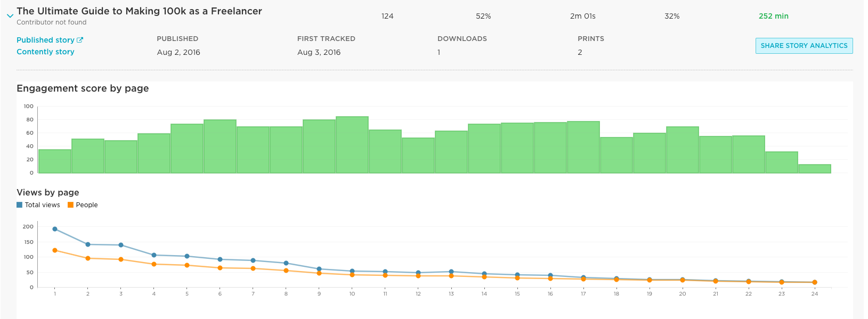Click the story title about making 100k freelancing
868x319 pixels.
(x=139, y=11)
